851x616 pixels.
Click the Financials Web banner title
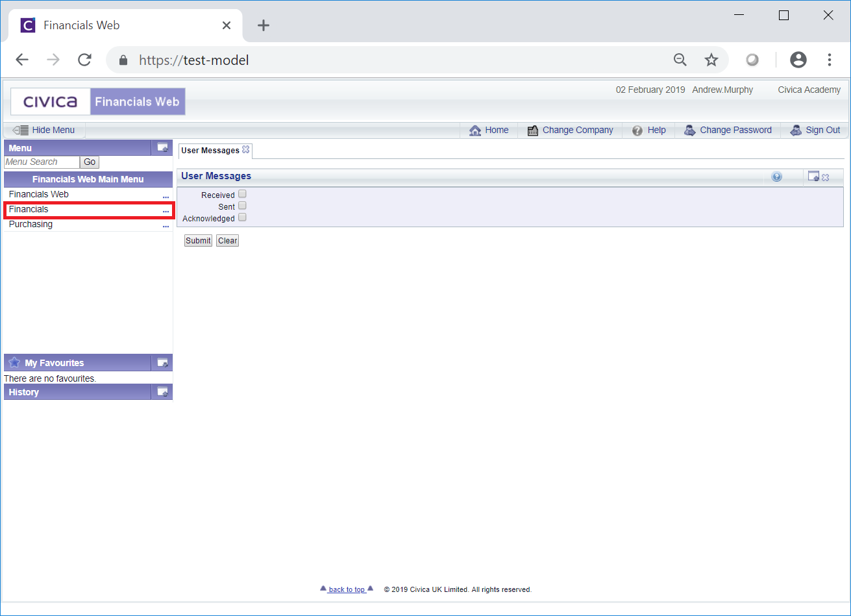[137, 102]
